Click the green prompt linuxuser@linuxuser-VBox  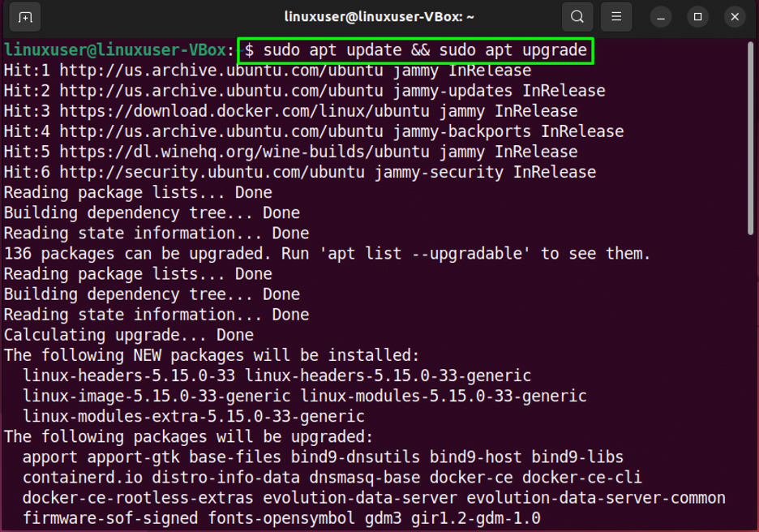(114, 50)
